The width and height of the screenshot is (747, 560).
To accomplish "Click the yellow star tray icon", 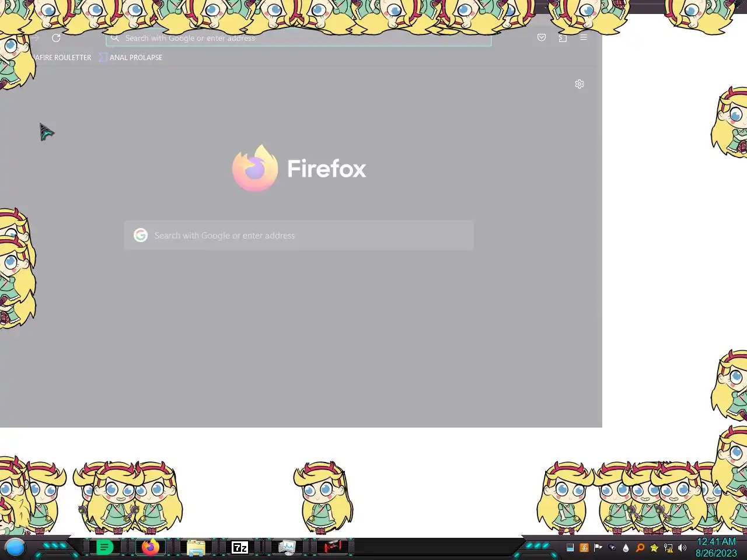I will (654, 548).
